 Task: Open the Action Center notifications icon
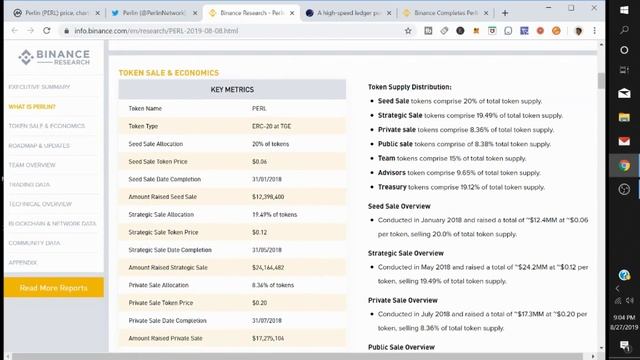point(624,346)
